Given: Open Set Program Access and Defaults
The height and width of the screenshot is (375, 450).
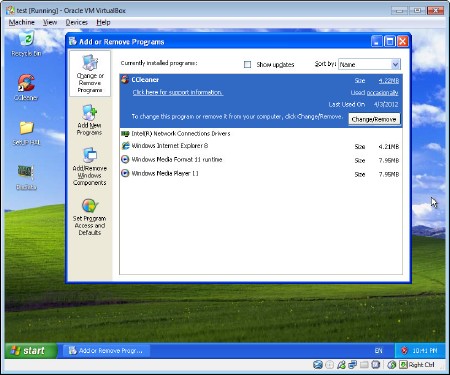Looking at the screenshot, I should (x=90, y=217).
